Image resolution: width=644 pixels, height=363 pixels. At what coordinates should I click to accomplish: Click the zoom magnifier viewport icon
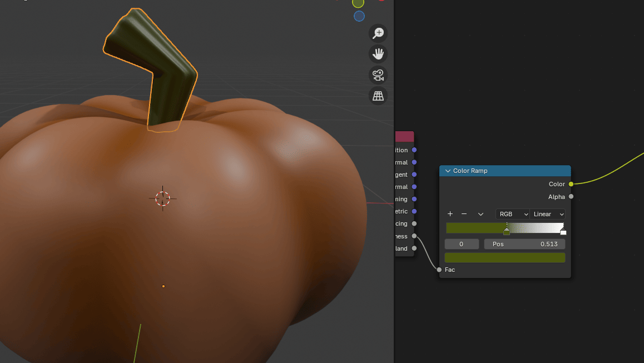click(x=378, y=33)
